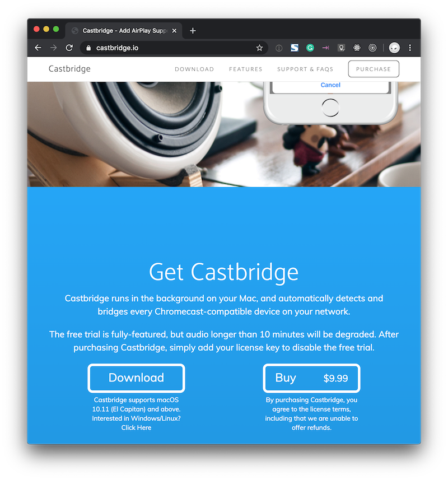Bookmark this page with the star icon
This screenshot has height=480, width=448.
[x=259, y=48]
